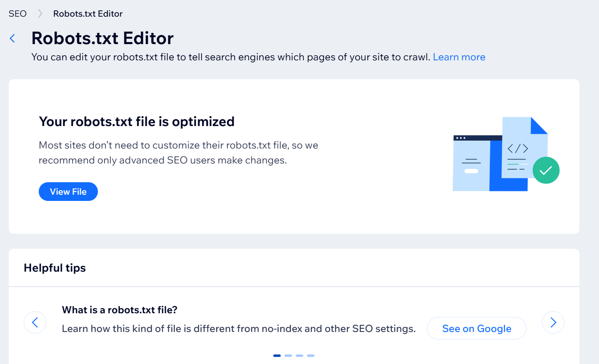Image resolution: width=599 pixels, height=364 pixels.
Task: Click the 'Your robots.txt file is optimized' heading
Action: coord(137,121)
